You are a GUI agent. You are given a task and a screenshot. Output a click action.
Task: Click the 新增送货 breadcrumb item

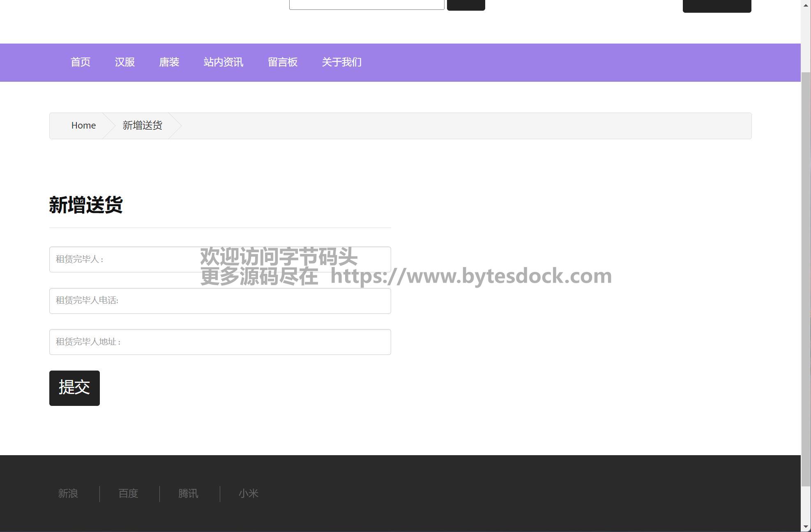(x=142, y=125)
